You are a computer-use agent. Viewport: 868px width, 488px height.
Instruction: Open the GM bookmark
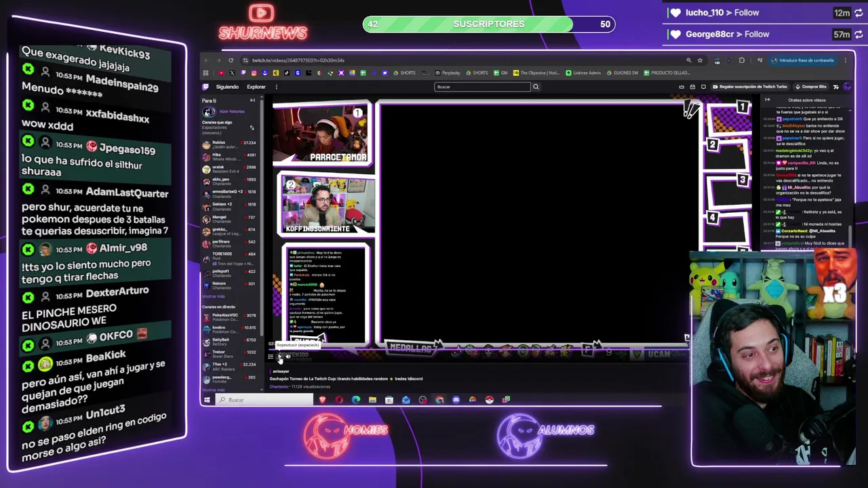[x=500, y=73]
